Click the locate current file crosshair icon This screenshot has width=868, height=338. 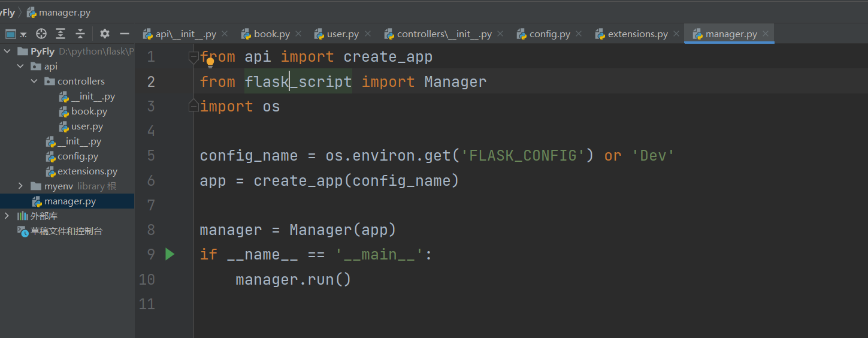[x=41, y=34]
